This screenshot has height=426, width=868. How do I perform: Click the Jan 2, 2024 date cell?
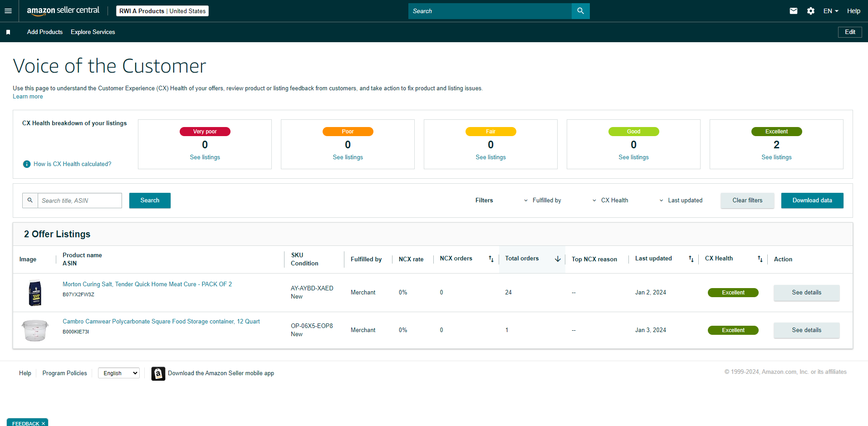[x=651, y=293]
